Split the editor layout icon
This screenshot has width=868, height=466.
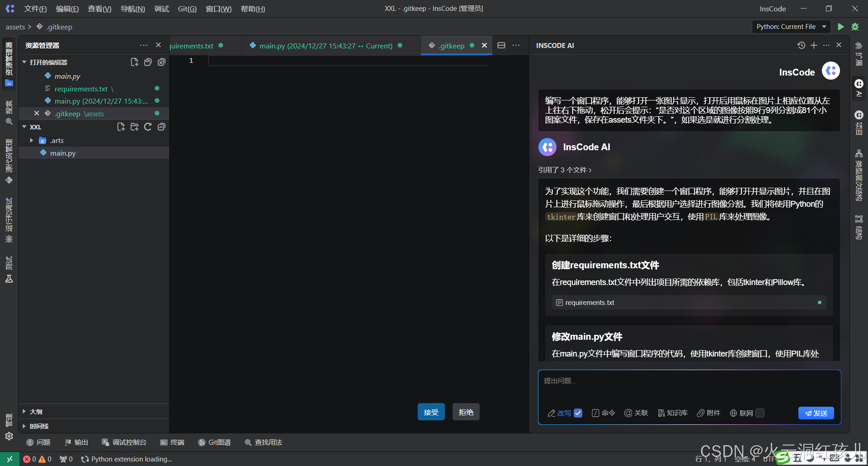501,45
